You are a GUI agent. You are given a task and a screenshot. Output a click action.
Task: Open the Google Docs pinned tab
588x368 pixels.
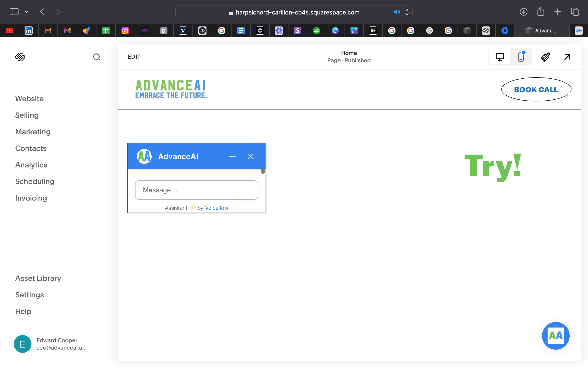pos(241,31)
